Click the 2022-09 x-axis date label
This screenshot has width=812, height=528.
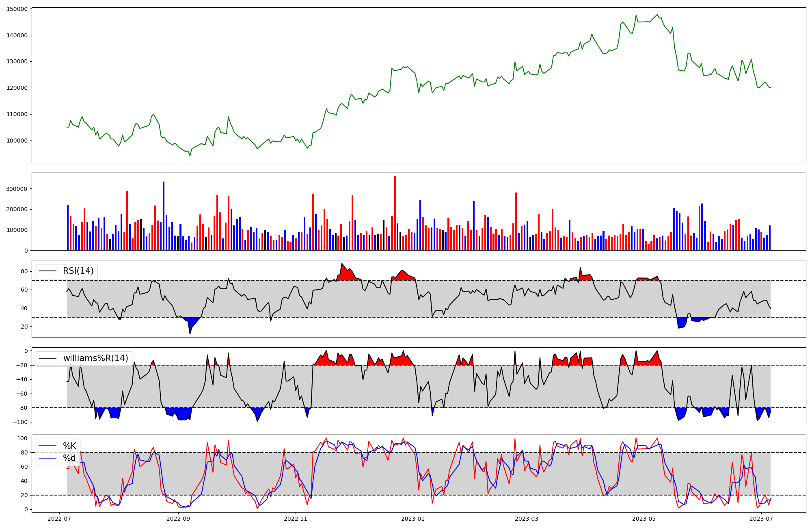178,519
